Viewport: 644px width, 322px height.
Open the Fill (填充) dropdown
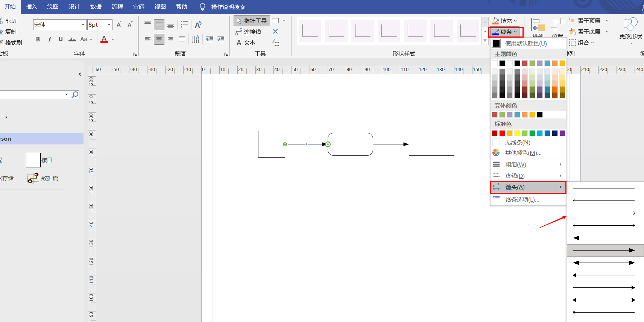pos(505,21)
